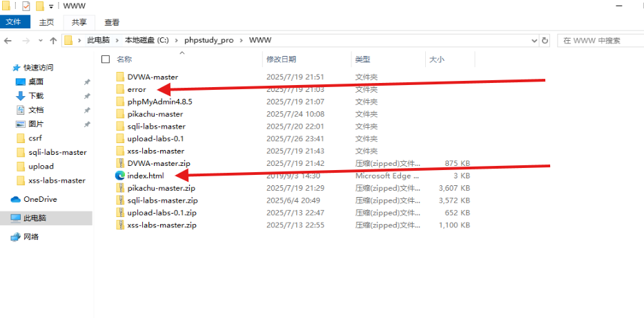Expand chevron after 本地磁盘 (C:) in breadcrumb

coord(177,40)
